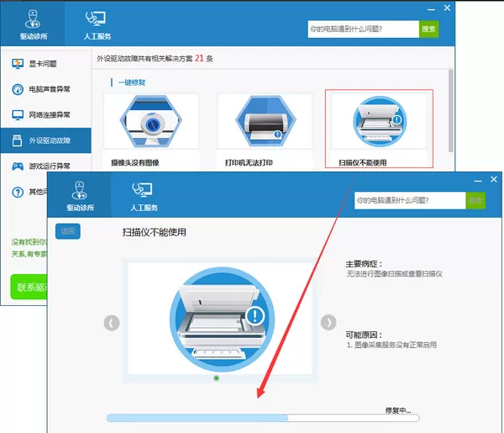Click green search button in front window
This screenshot has width=504, height=433.
pyautogui.click(x=475, y=201)
